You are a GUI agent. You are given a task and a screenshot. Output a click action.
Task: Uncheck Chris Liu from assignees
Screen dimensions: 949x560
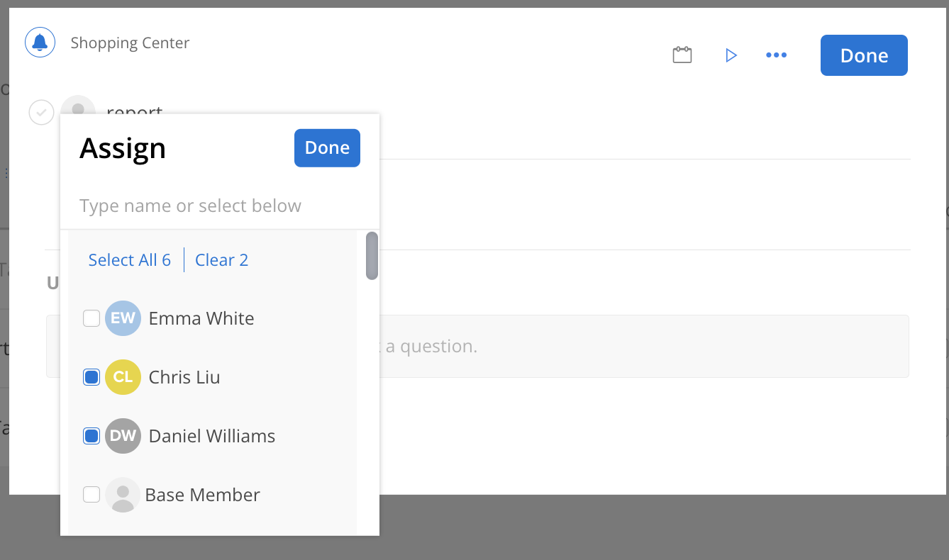91,376
